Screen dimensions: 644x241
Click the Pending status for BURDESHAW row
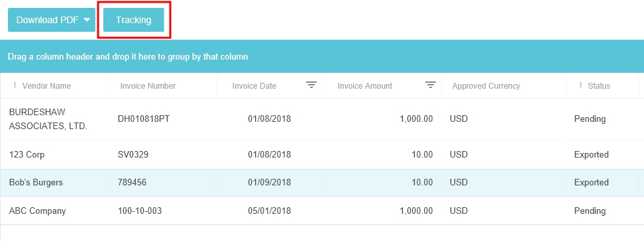coord(590,119)
